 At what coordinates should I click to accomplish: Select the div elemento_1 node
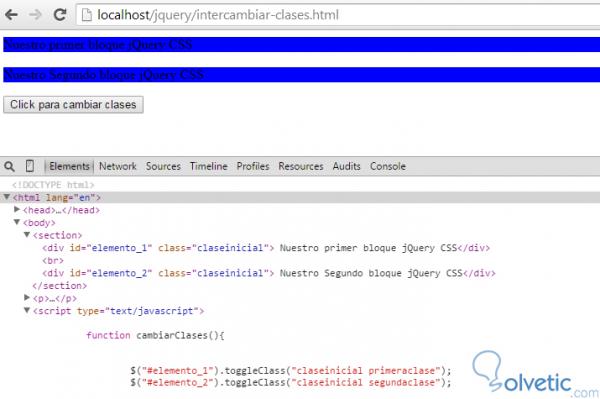point(266,248)
